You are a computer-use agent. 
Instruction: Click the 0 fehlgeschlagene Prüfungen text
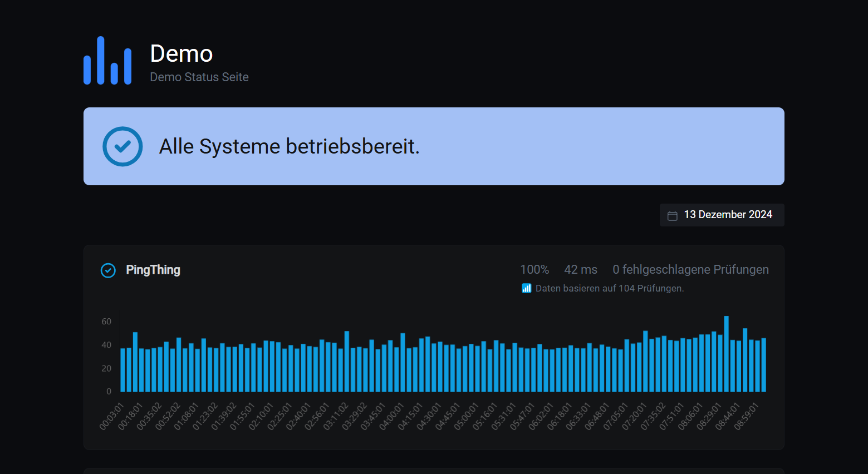(x=690, y=269)
